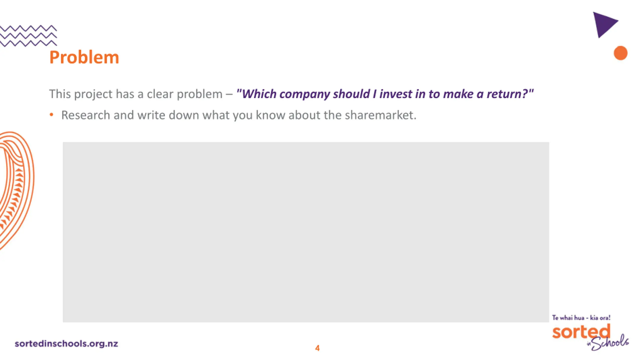Click the "Te whai hua - kia ora!" tagline
The width and height of the screenshot is (644, 362).
click(x=581, y=318)
